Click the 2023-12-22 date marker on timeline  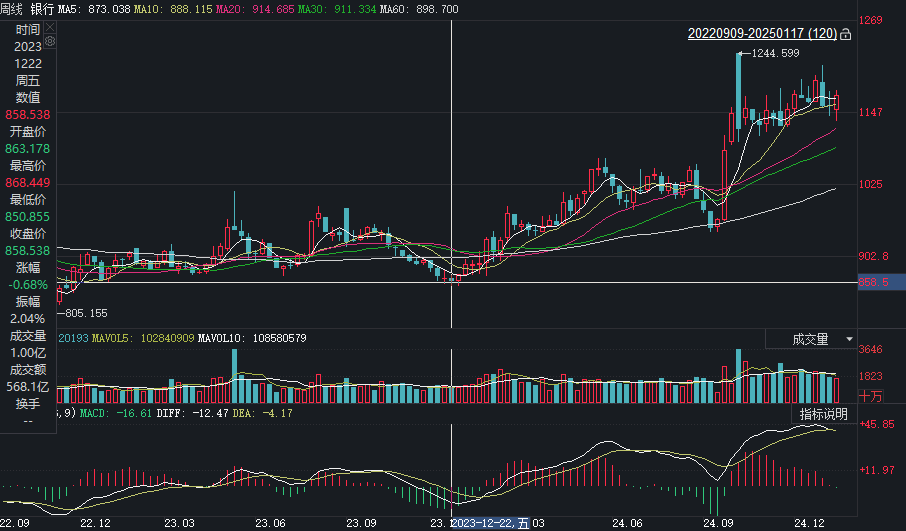point(490,523)
